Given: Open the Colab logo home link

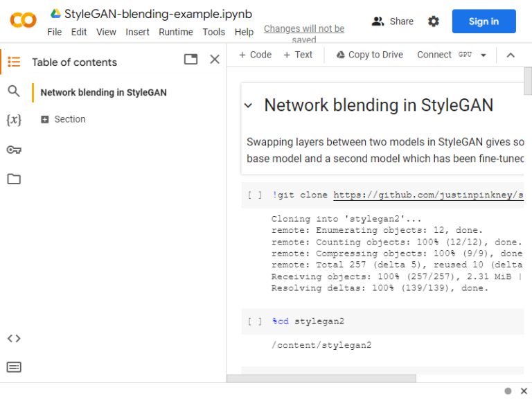Looking at the screenshot, I should [23, 20].
